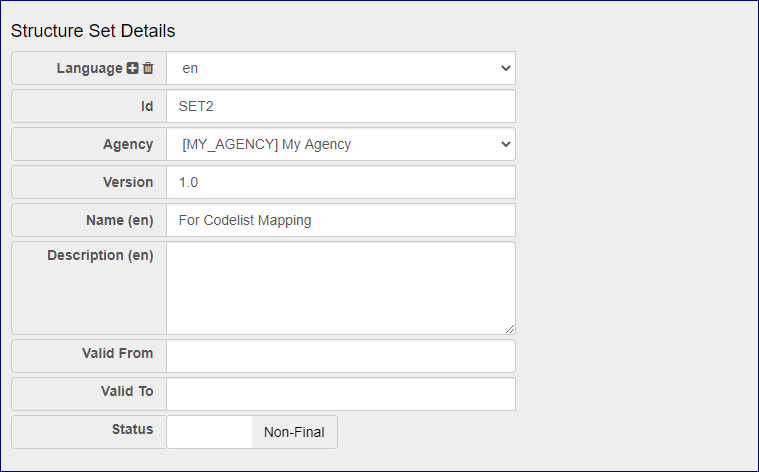Add a new language with plus icon
The height and width of the screenshot is (472, 759).
[133, 69]
